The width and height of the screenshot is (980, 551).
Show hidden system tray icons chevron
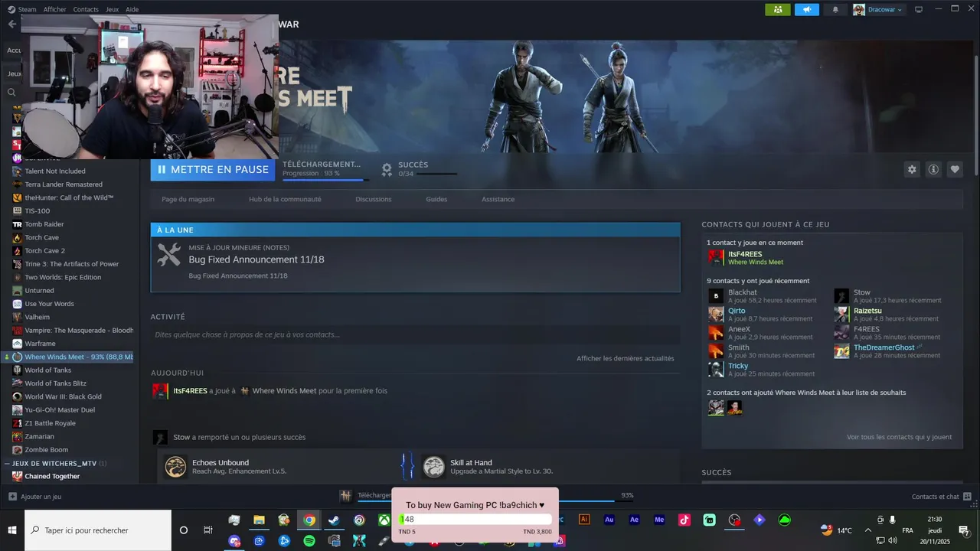[x=868, y=530]
